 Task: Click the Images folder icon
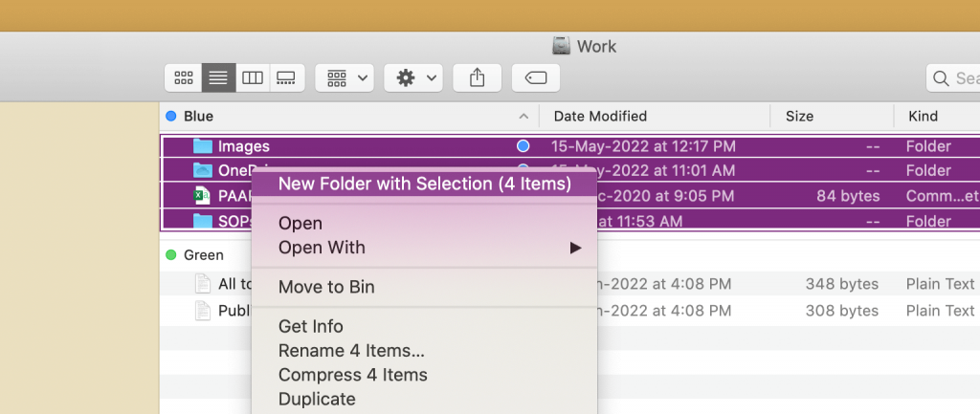203,146
